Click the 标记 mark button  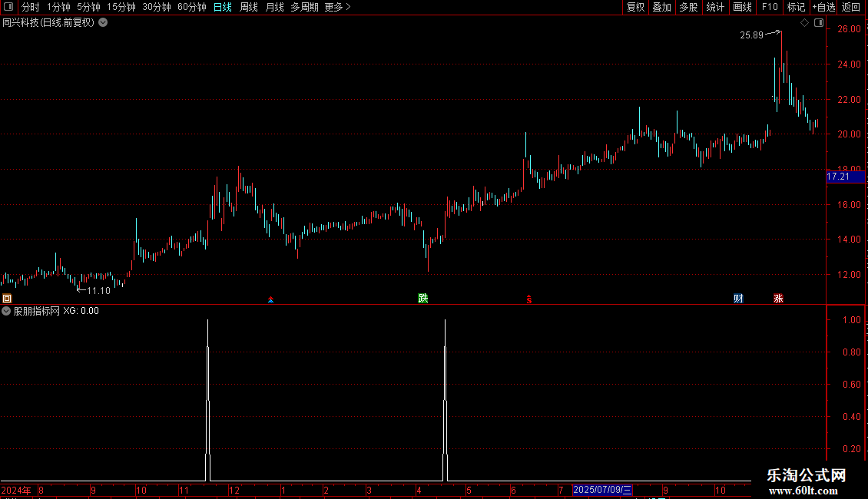tap(796, 7)
